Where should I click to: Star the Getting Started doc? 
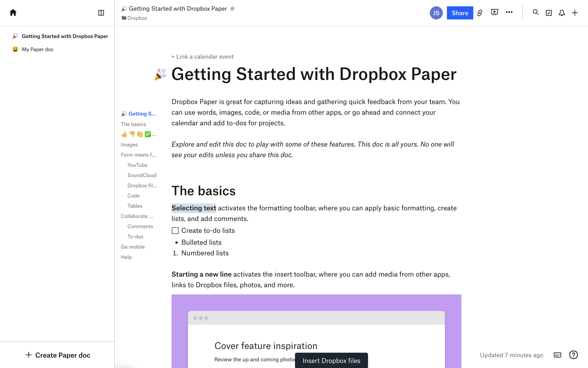pyautogui.click(x=232, y=9)
